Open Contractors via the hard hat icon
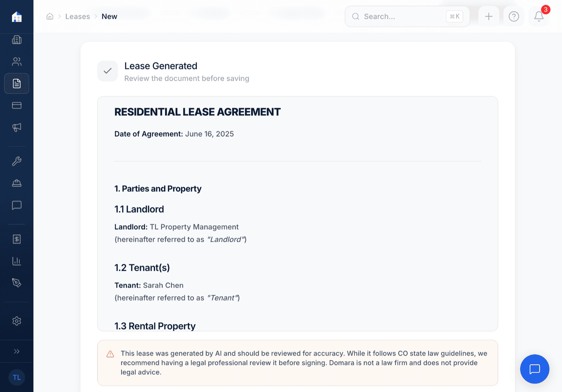Viewport: 562px width, 392px height. (17, 183)
